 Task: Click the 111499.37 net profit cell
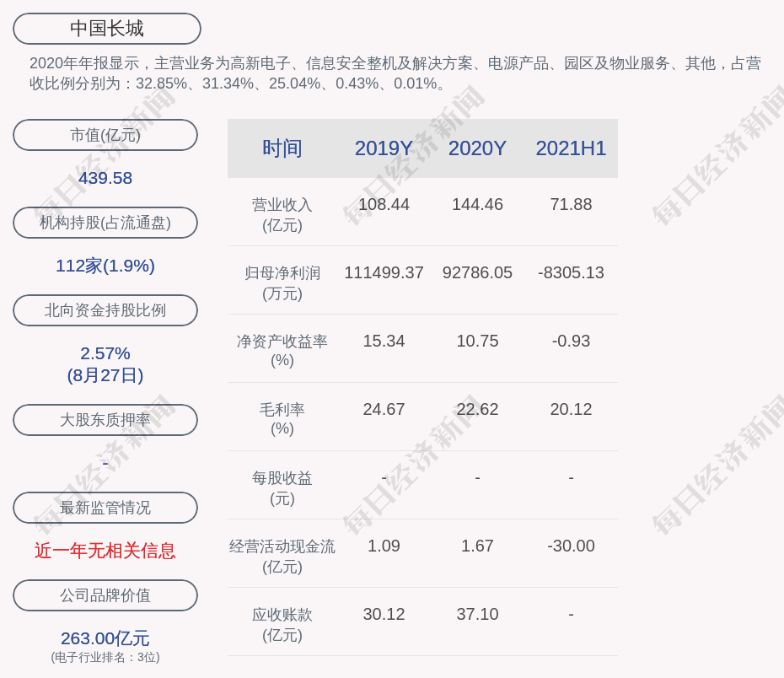pos(384,272)
